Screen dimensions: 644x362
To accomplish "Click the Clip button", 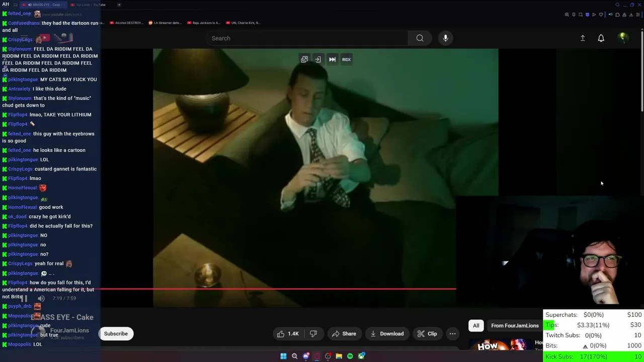I will pos(427,334).
